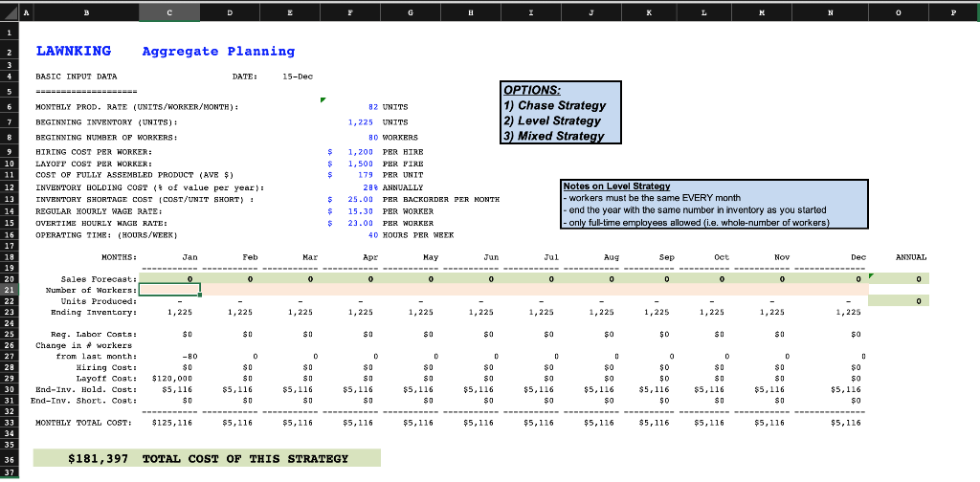Select Jan monthly total cost $125,116
The height and width of the screenshot is (482, 980).
(172, 423)
